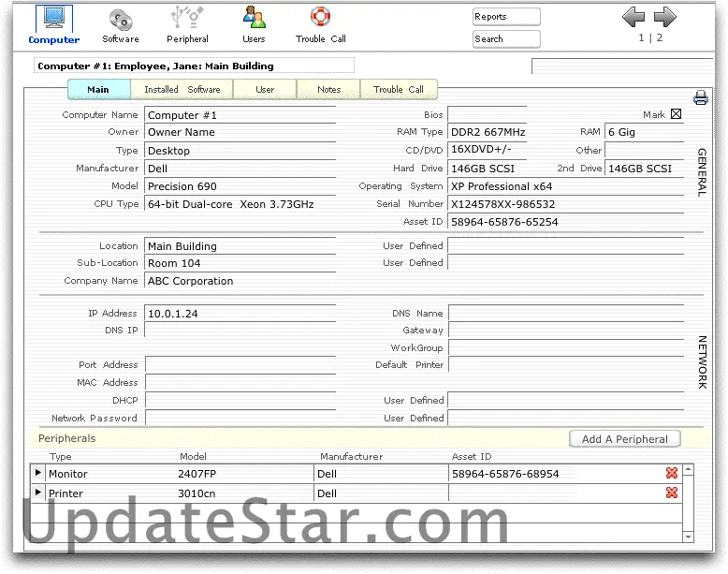Click the Network Password field

240,418
